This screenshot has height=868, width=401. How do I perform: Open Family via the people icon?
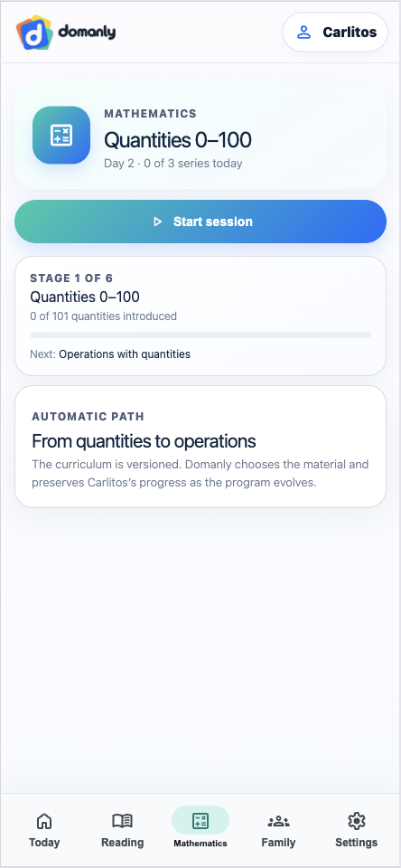[278, 821]
